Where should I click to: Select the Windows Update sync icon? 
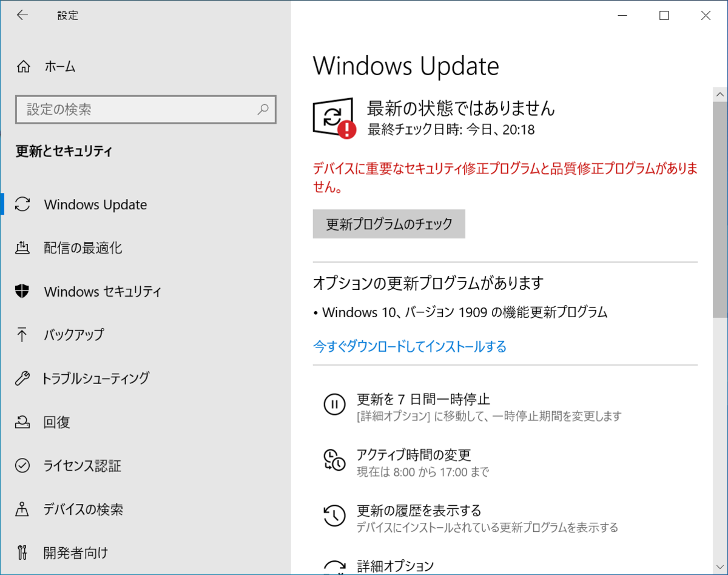click(22, 204)
